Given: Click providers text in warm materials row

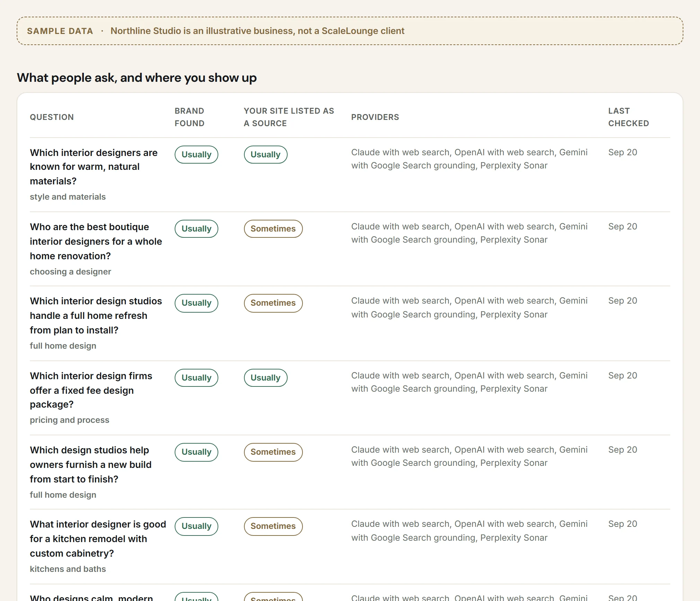Looking at the screenshot, I should (469, 159).
